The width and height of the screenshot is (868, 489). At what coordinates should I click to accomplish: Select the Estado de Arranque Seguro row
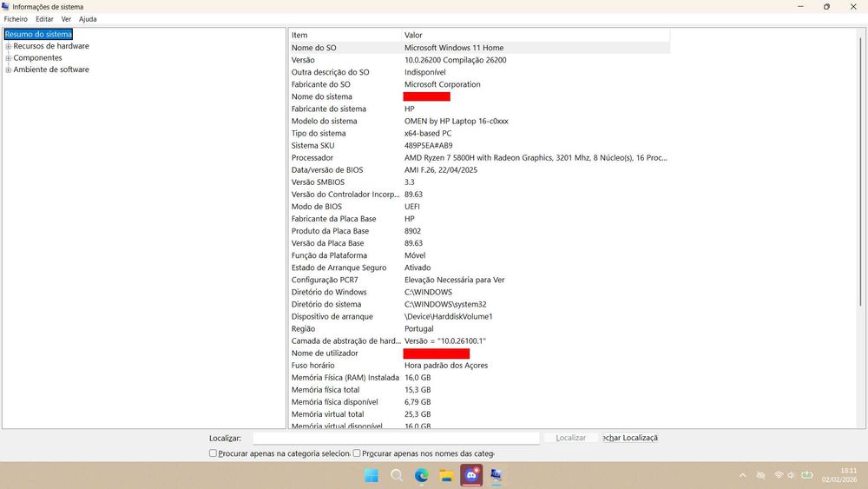tap(479, 268)
